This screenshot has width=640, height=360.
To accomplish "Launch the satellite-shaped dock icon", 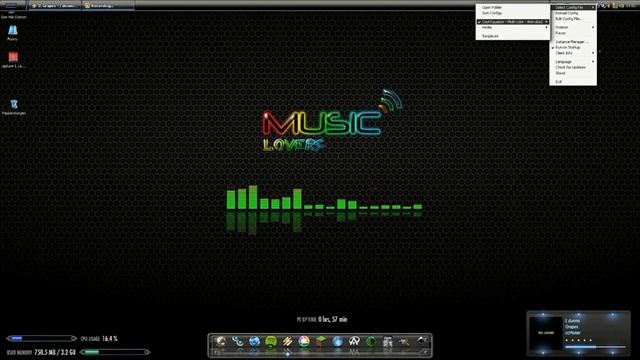I will tap(404, 341).
